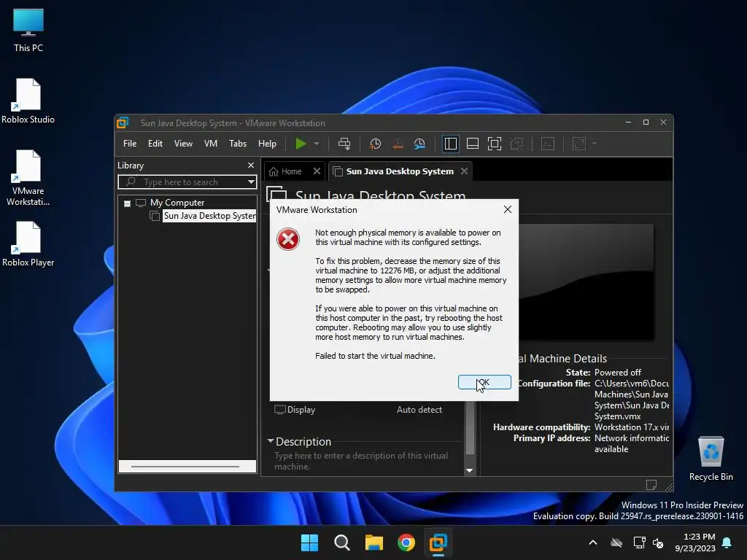Open taskbar Search

[x=341, y=542]
